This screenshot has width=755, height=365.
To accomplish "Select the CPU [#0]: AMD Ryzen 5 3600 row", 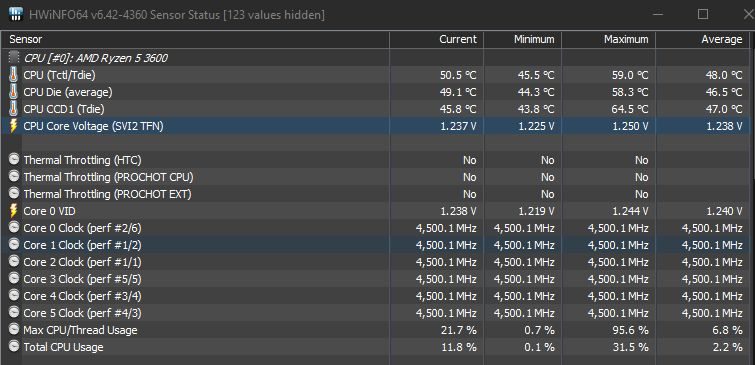I will tap(376, 58).
